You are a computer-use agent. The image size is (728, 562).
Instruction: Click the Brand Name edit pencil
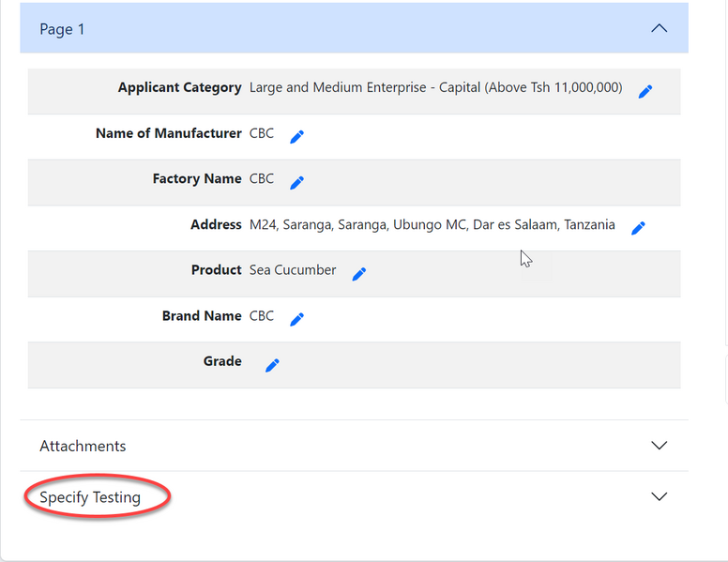[x=296, y=319]
